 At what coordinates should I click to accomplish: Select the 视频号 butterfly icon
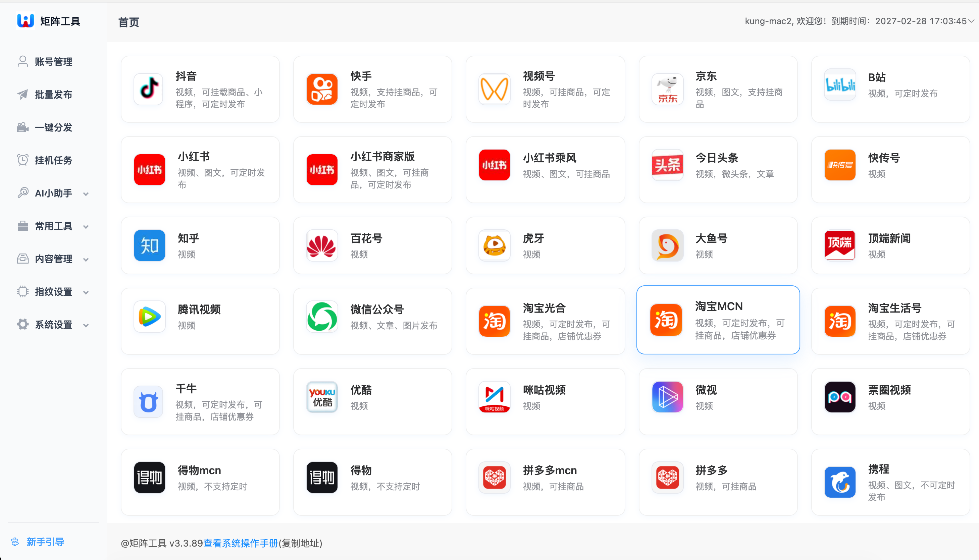coord(495,89)
